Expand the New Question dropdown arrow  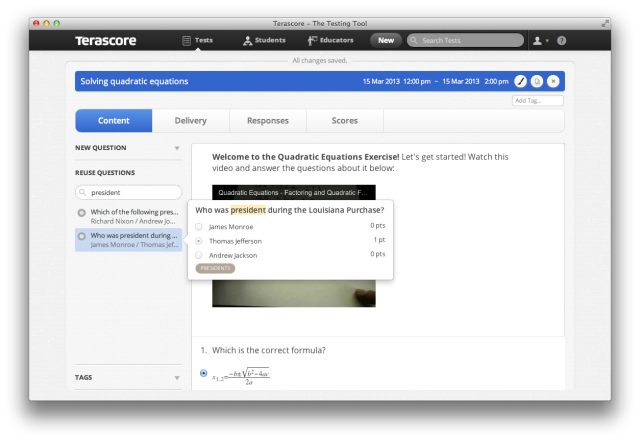(177, 148)
